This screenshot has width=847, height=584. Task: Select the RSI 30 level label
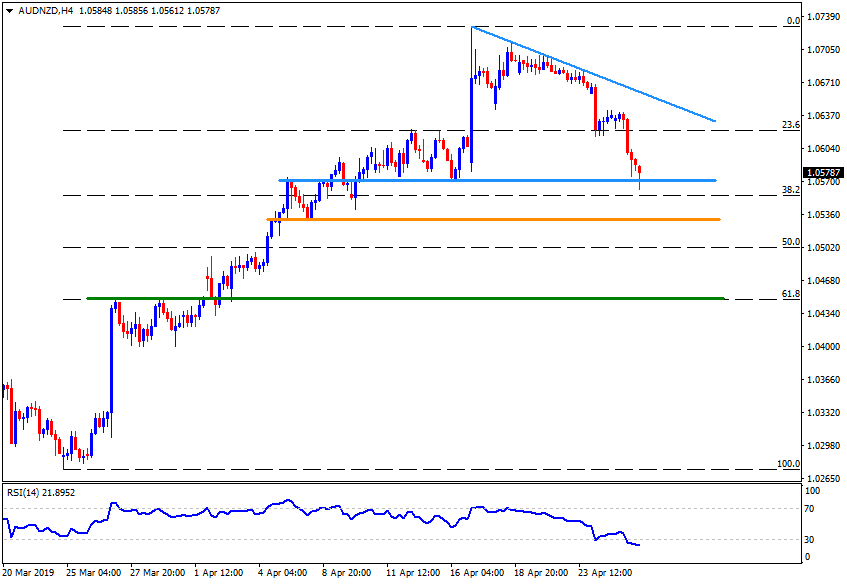point(809,539)
